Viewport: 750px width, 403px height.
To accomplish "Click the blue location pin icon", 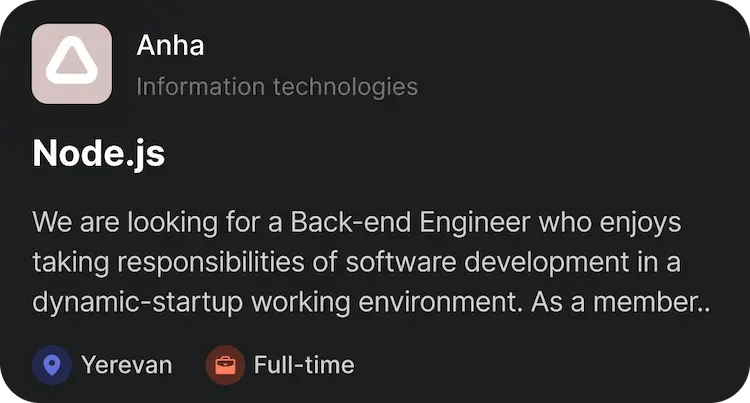I will [x=52, y=365].
